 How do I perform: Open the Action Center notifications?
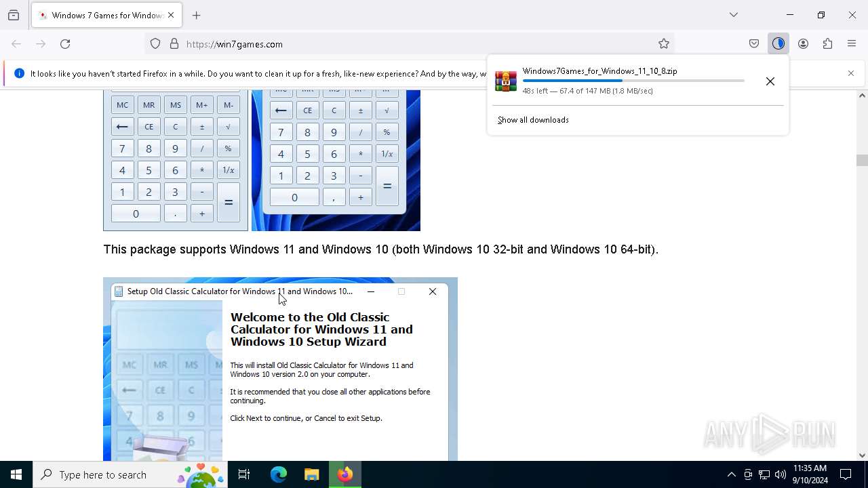[846, 474]
